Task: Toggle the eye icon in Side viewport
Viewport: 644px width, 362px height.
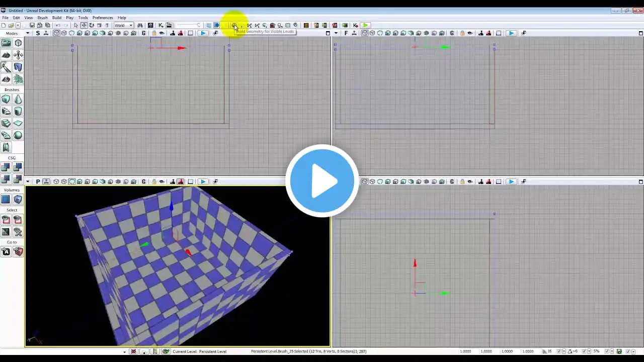Action: [x=162, y=33]
